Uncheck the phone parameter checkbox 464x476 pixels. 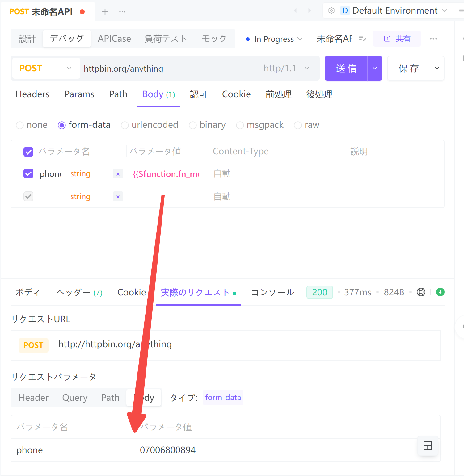[x=28, y=173]
